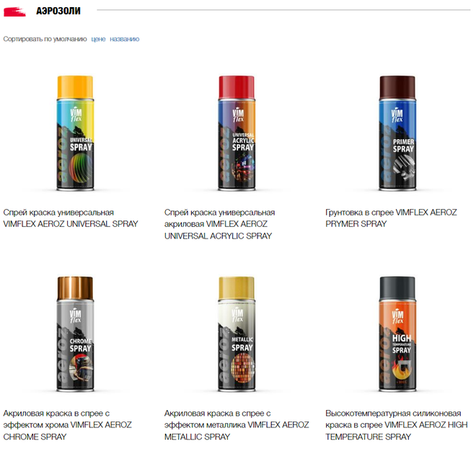476x459 pixels.
Task: Open the yellow Universal Spray can image
Action: [x=75, y=133]
